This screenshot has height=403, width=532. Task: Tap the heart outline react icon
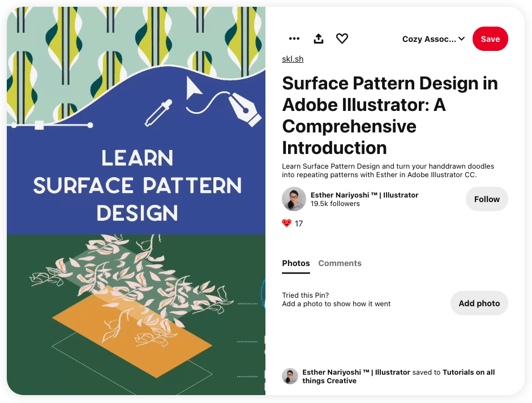(x=342, y=38)
